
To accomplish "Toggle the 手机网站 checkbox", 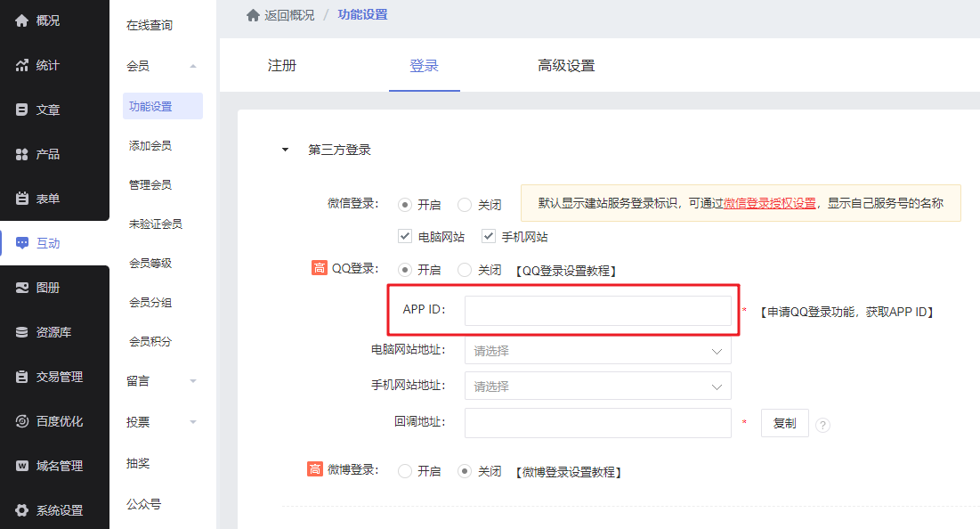I will coord(489,236).
